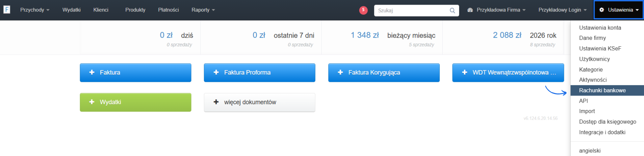
Task: Create a new Faktura Proforma
Action: pos(260,72)
